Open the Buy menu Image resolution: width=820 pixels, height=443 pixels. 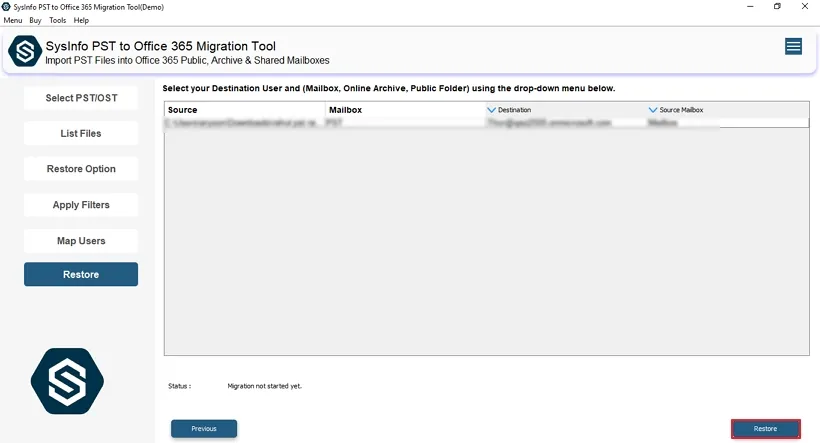tap(35, 20)
